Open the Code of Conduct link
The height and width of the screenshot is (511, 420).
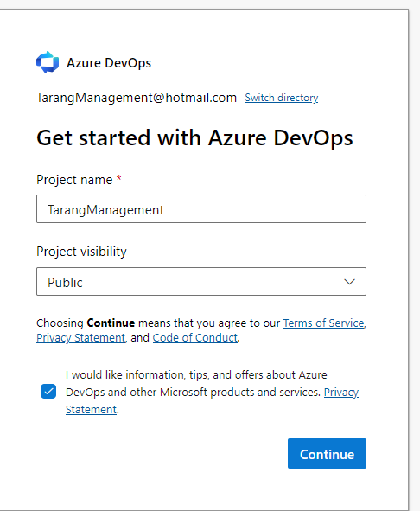tap(194, 337)
